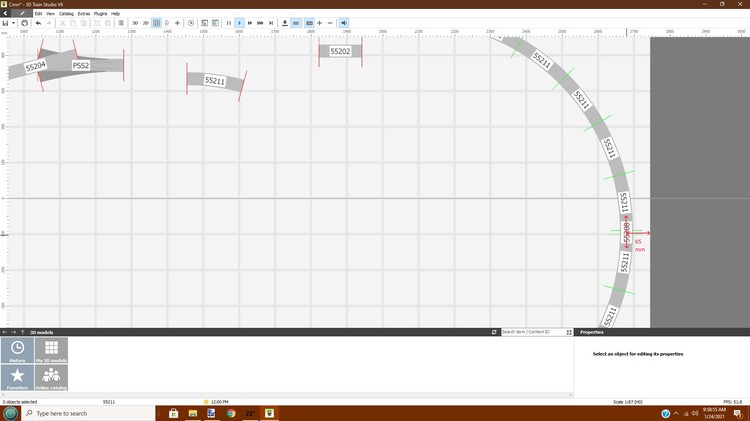Click the catalog up-arrow navigation icon

coord(22,332)
